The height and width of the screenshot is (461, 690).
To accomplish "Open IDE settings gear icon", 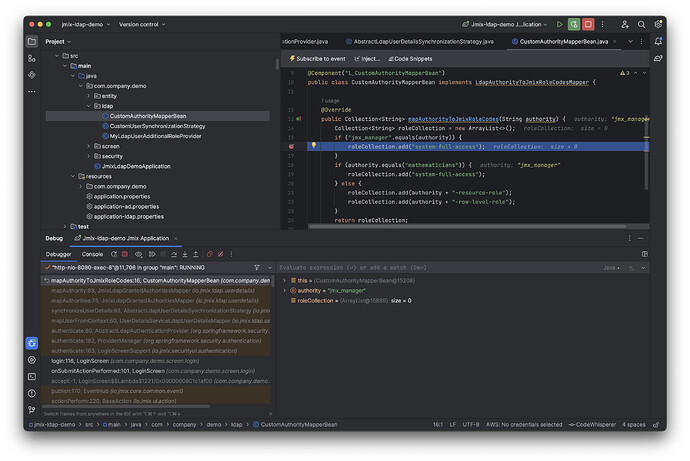I will coord(658,24).
